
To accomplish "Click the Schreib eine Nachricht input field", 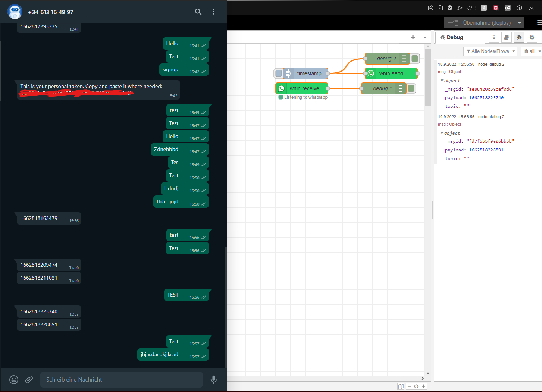I will 121,379.
